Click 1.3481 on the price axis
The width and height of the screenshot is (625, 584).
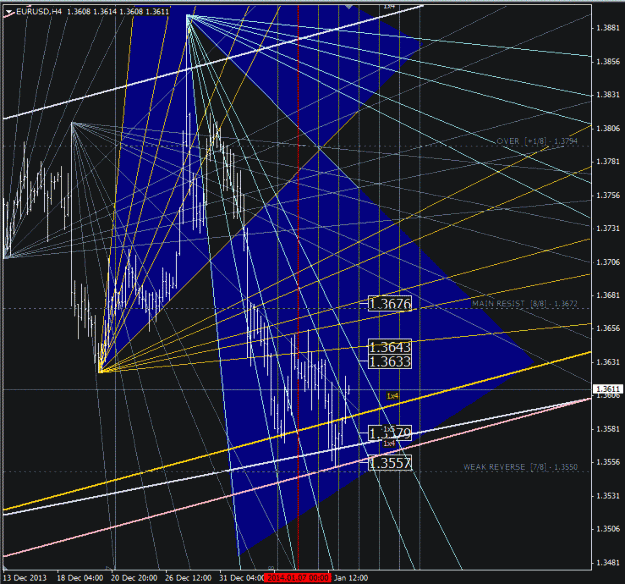pyautogui.click(x=608, y=562)
